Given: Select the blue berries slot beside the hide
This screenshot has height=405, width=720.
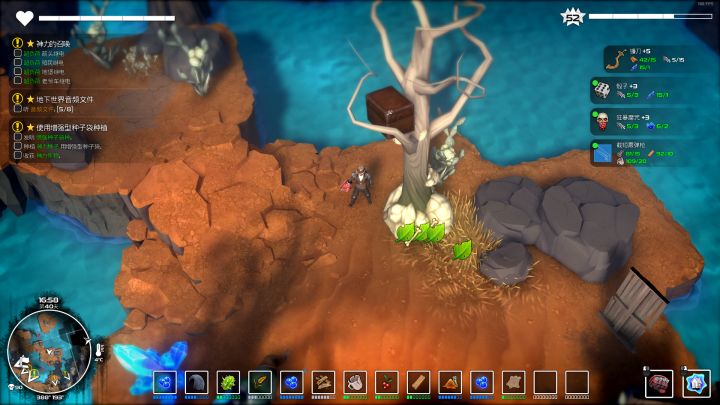Looking at the screenshot, I should (x=482, y=382).
